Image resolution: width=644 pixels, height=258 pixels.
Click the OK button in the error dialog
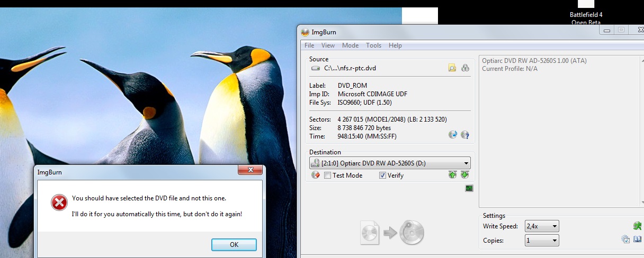[x=234, y=245]
